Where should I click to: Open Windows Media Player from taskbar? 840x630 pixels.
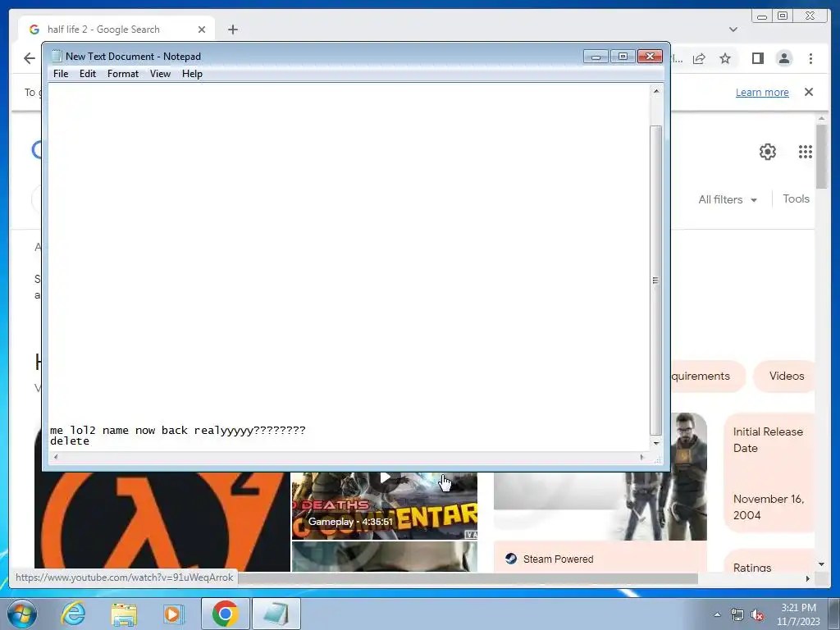[x=173, y=614]
